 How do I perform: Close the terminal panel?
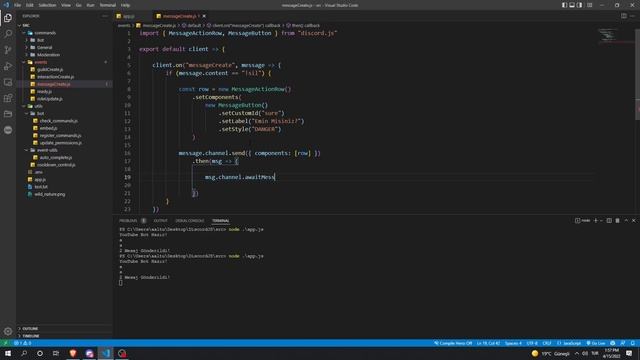[633, 220]
